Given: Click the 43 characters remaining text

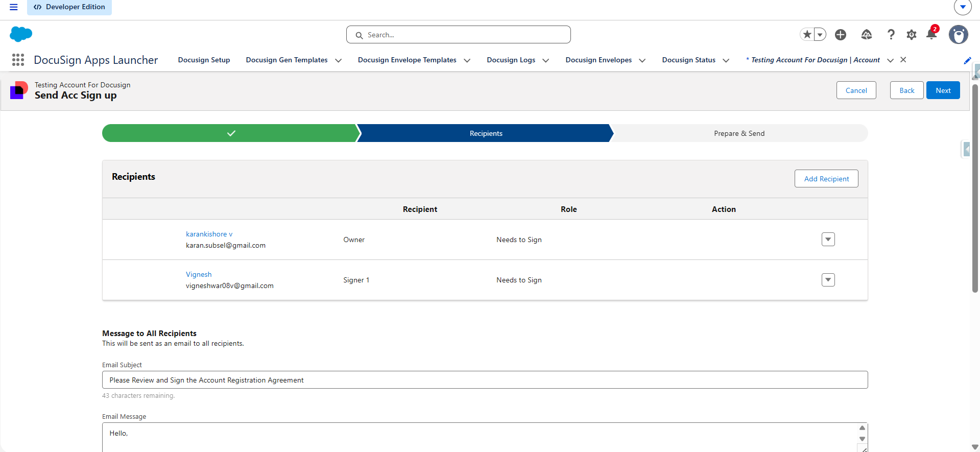Looking at the screenshot, I should [x=138, y=396].
